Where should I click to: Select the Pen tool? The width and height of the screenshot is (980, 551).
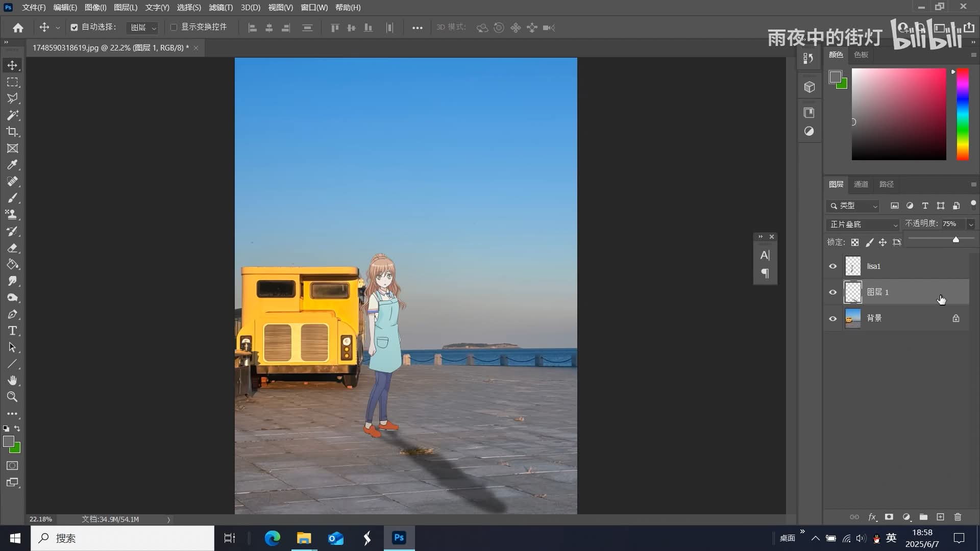pos(12,314)
